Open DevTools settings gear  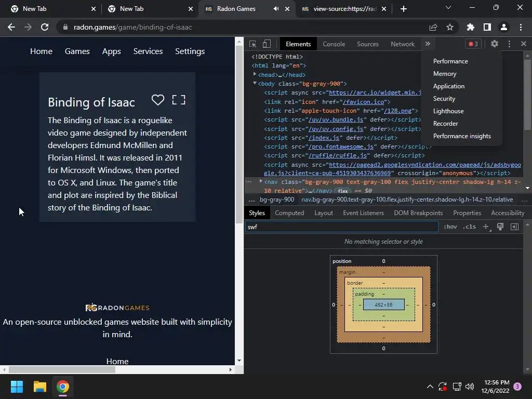pos(495,44)
